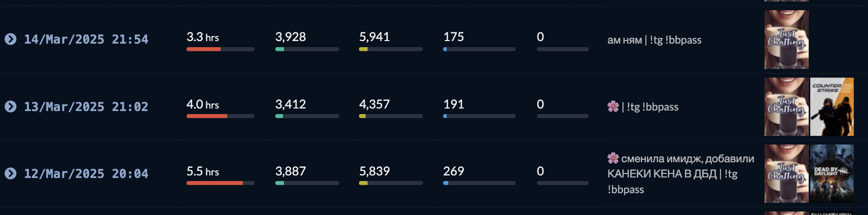Image resolution: width=868 pixels, height=215 pixels.
Task: Select the title "ам ням | !tg !bbpass"
Action: pyautogui.click(x=655, y=40)
